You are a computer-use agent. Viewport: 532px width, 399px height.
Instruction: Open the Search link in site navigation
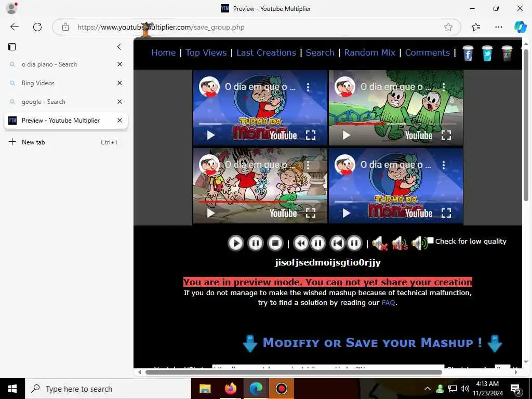(x=320, y=52)
